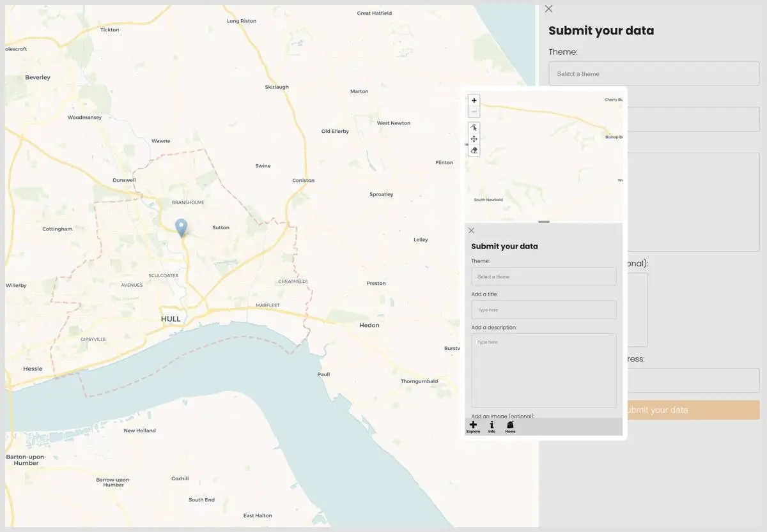
Task: Click the Tickton label on the map
Action: coord(109,29)
